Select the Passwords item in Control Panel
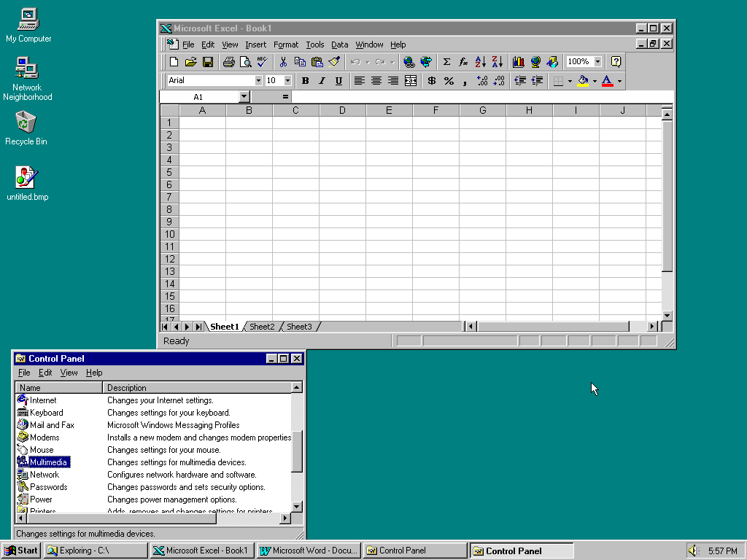The image size is (747, 560). (x=48, y=487)
